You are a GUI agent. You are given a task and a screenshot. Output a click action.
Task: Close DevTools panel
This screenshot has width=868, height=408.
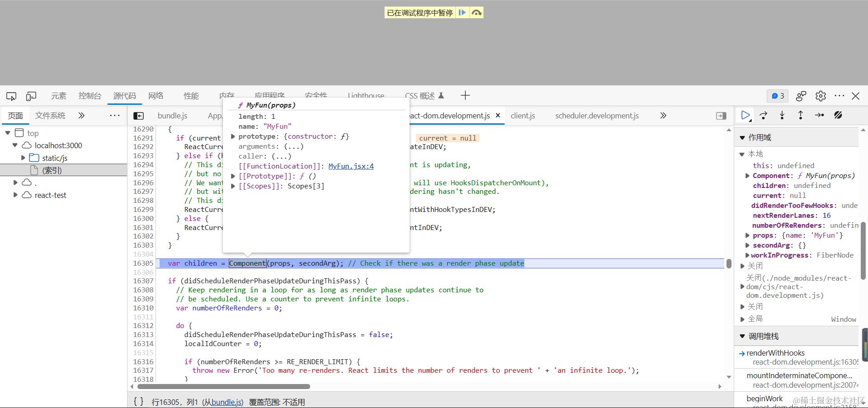(856, 96)
